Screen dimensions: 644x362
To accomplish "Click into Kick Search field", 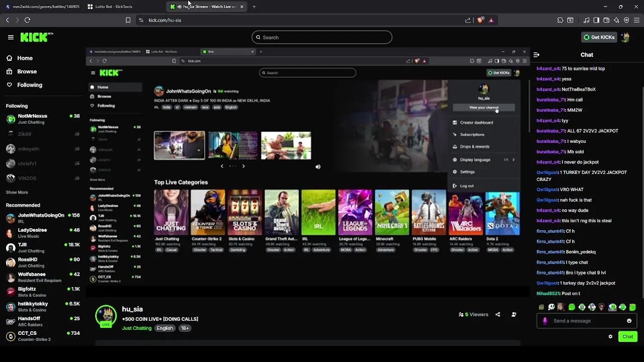I will point(322,37).
